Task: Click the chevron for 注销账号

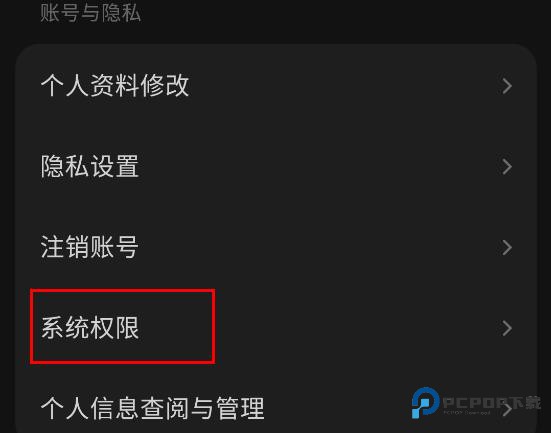Action: coord(506,247)
